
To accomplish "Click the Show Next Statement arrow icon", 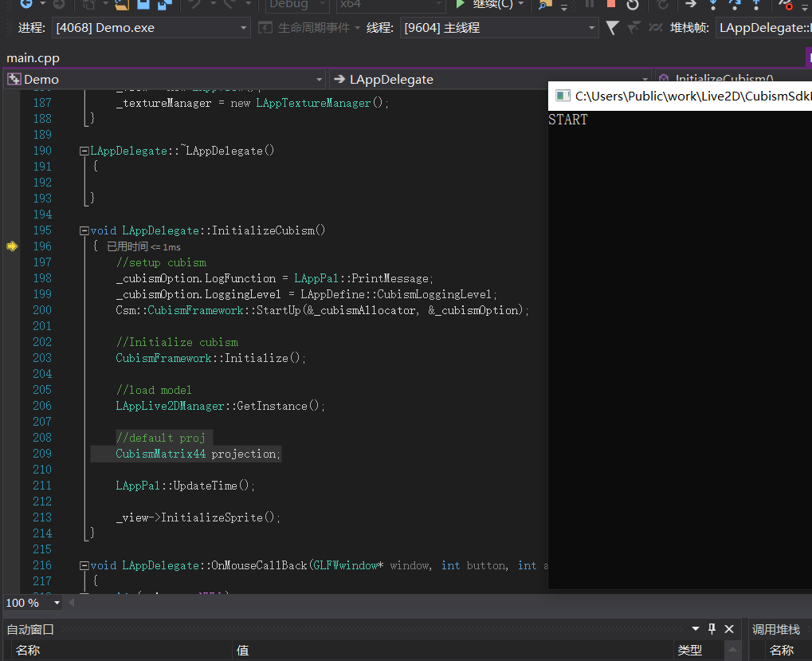I will click(691, 4).
